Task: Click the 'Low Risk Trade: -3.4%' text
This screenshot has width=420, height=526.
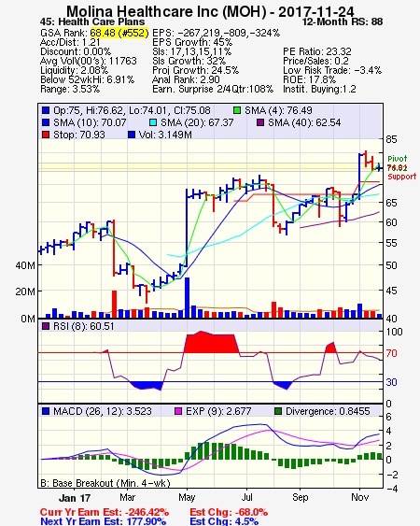Action: (332, 70)
